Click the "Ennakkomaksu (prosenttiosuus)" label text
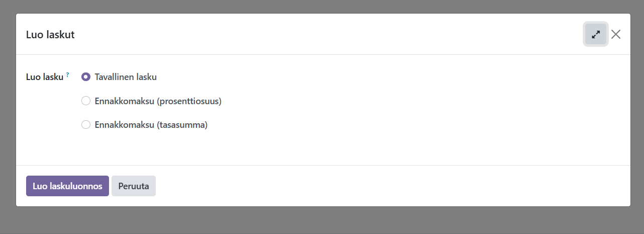The width and height of the screenshot is (644, 234). (158, 101)
